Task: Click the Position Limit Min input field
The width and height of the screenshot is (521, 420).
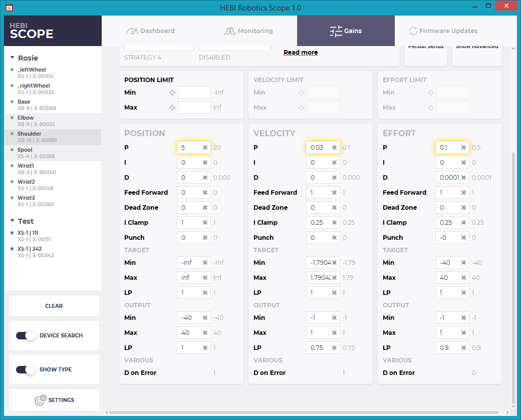Action: click(194, 93)
